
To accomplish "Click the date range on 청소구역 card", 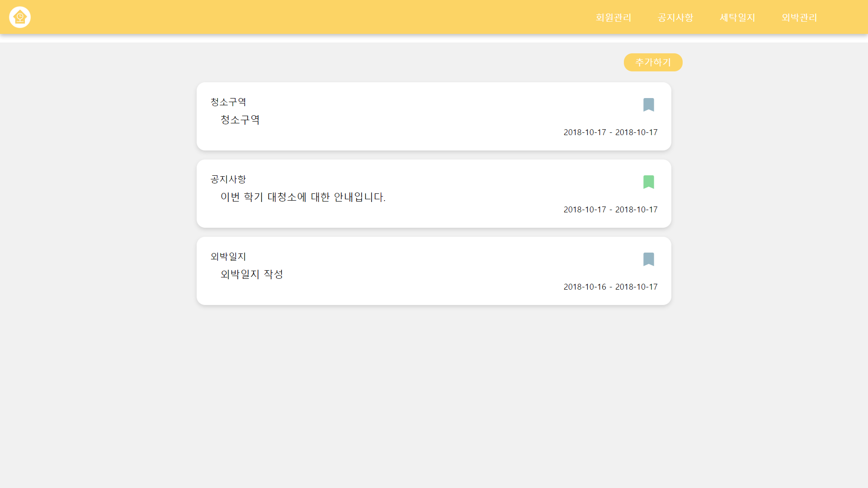I will point(610,132).
